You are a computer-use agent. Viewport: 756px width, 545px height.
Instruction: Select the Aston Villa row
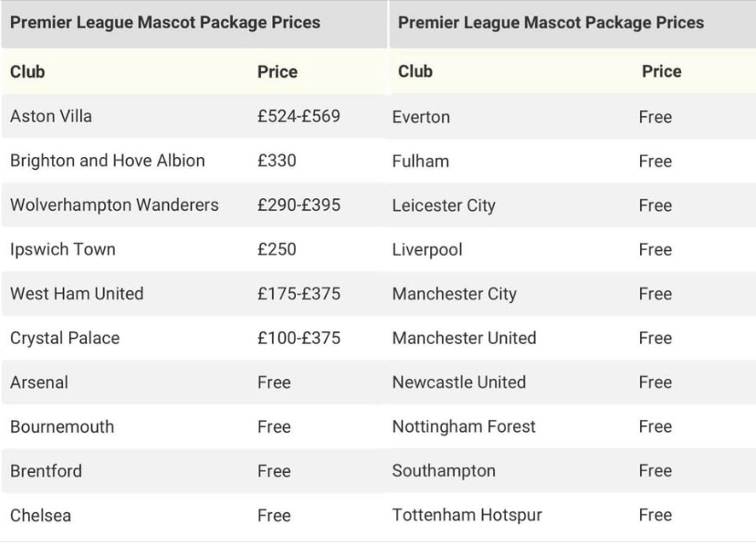[x=194, y=116]
